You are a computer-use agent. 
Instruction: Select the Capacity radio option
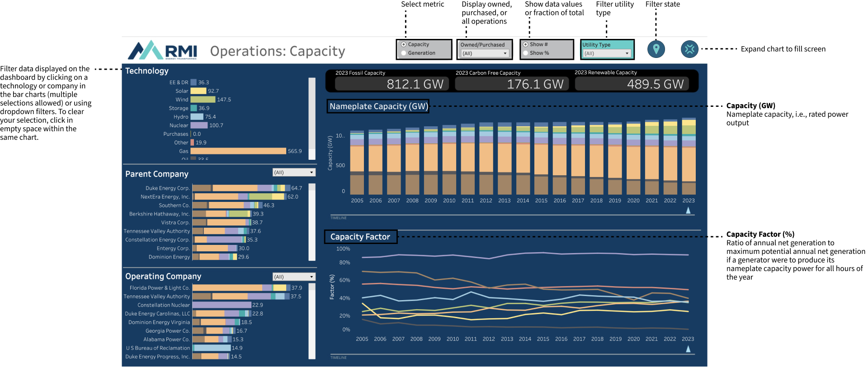click(x=404, y=44)
